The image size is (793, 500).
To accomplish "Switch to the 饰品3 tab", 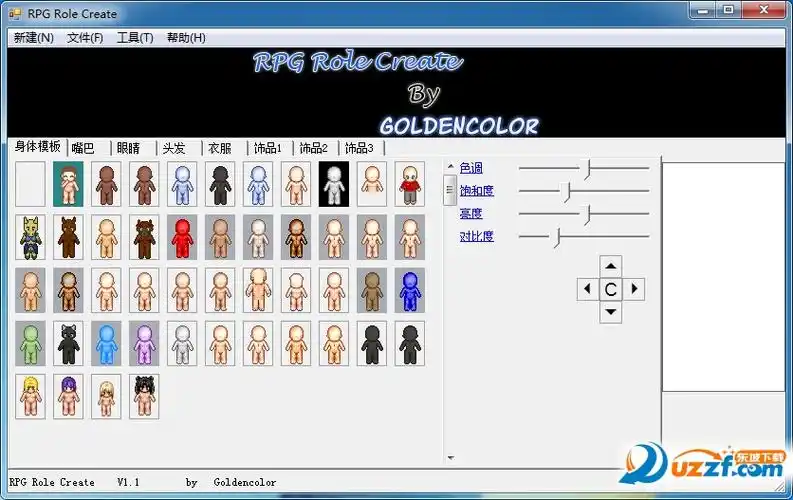I will (x=361, y=148).
